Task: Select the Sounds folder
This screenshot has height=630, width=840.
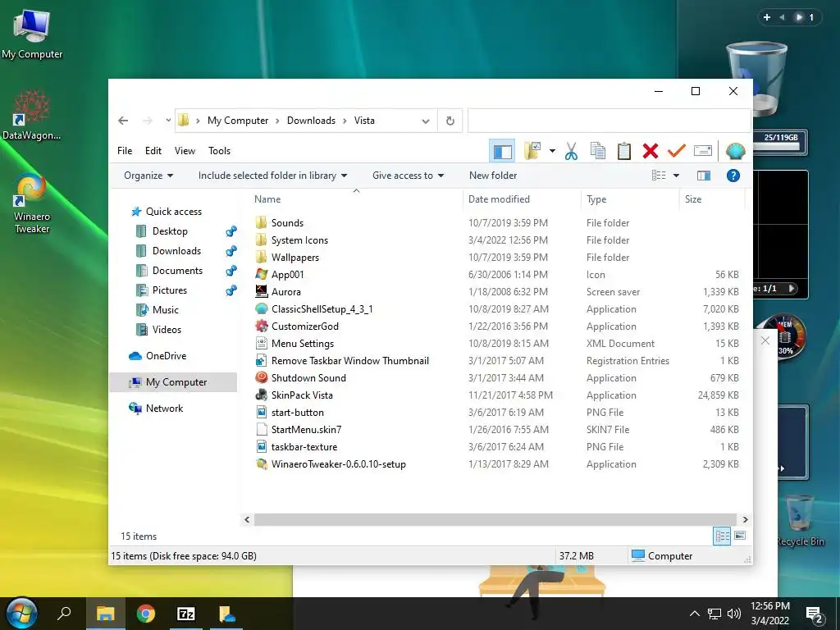Action: click(x=287, y=223)
